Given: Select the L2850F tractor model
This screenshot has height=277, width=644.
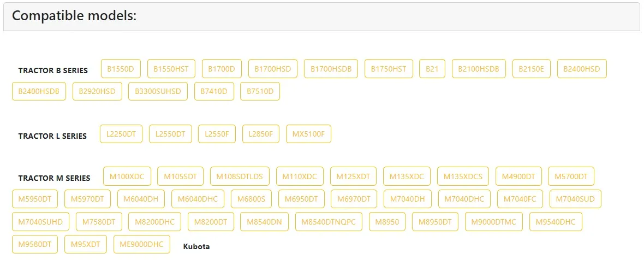Looking at the screenshot, I should pyautogui.click(x=261, y=134).
